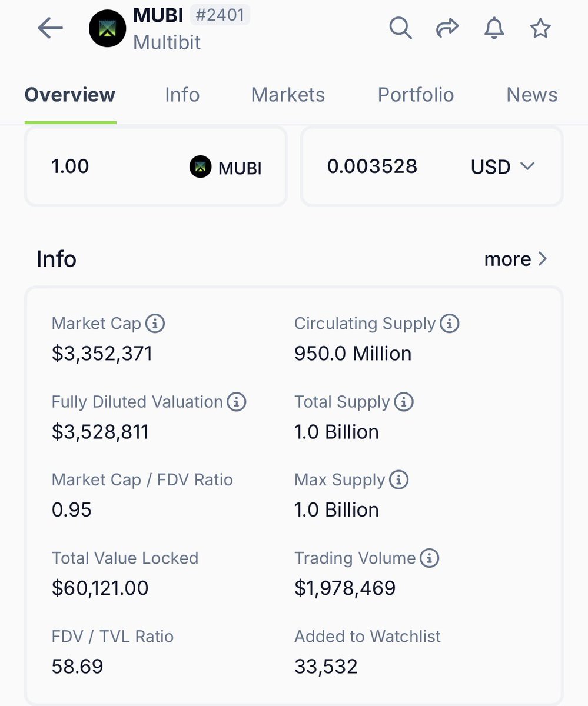Open the USD currency dropdown

tap(503, 167)
